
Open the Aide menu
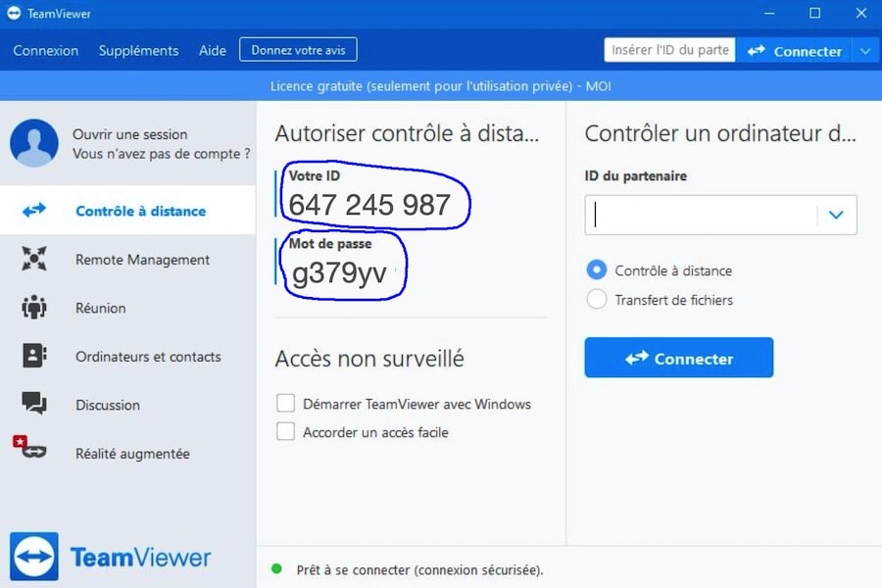point(212,50)
